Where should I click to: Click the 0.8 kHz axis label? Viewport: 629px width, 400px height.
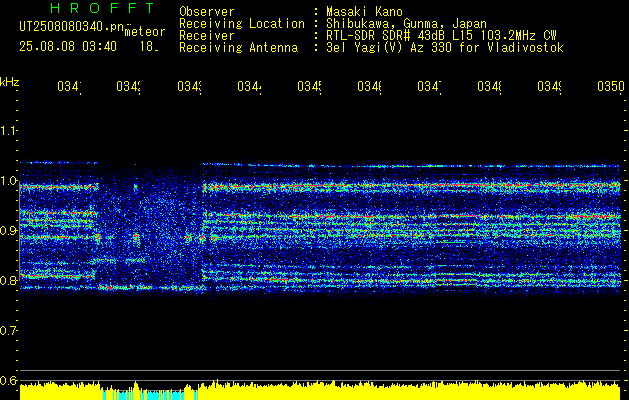(x=8, y=280)
